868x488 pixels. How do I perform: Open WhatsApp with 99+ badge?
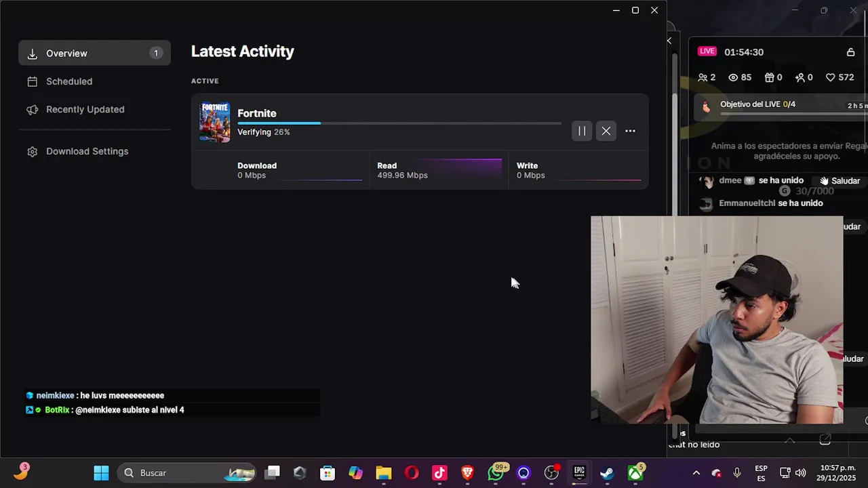(496, 473)
